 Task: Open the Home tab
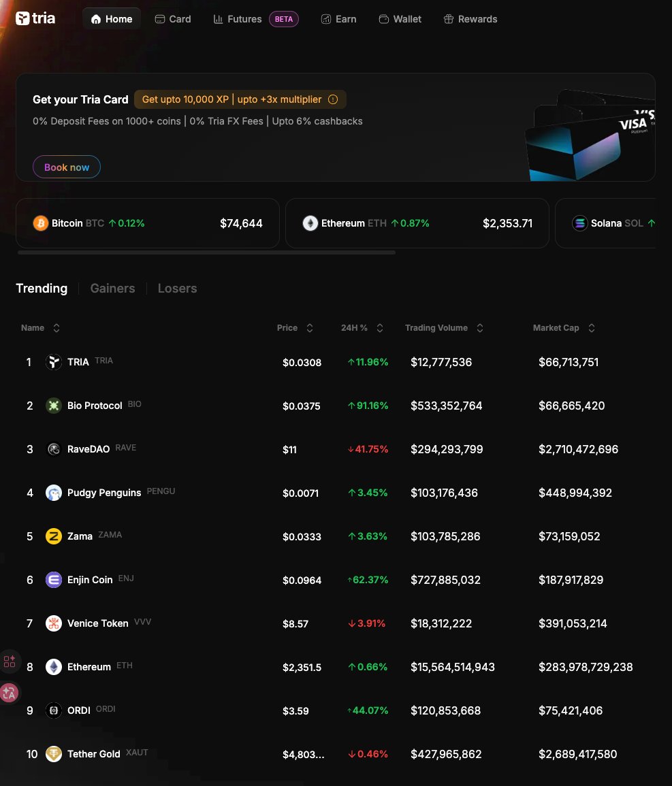click(112, 19)
